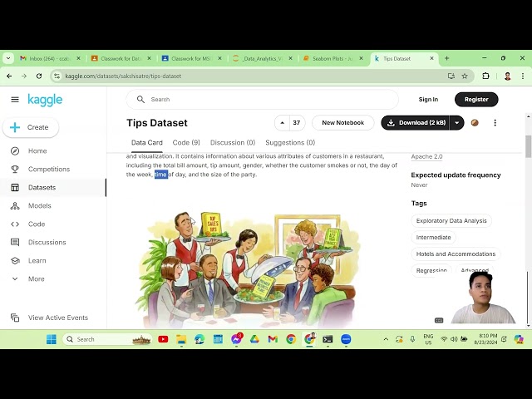The image size is (532, 399).
Task: Open the tab search dropdown
Action: coord(8,59)
